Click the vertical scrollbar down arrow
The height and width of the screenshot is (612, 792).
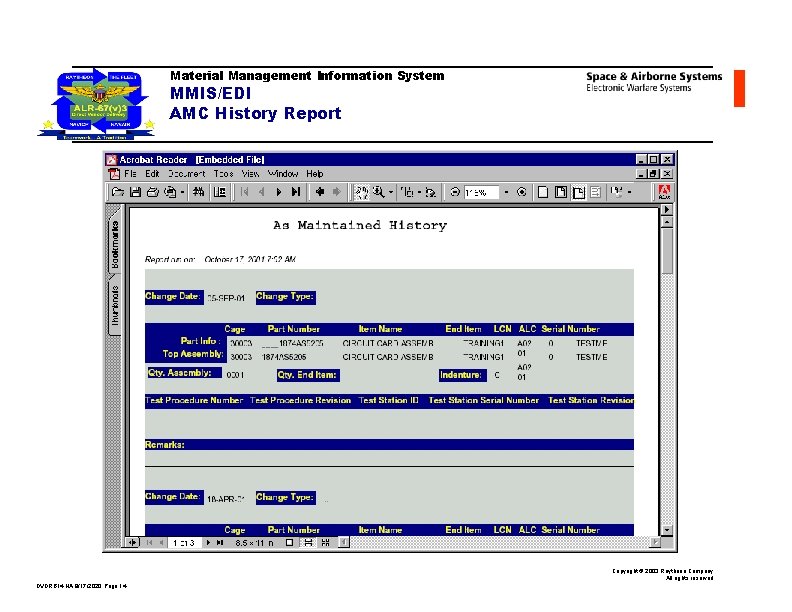[x=667, y=530]
